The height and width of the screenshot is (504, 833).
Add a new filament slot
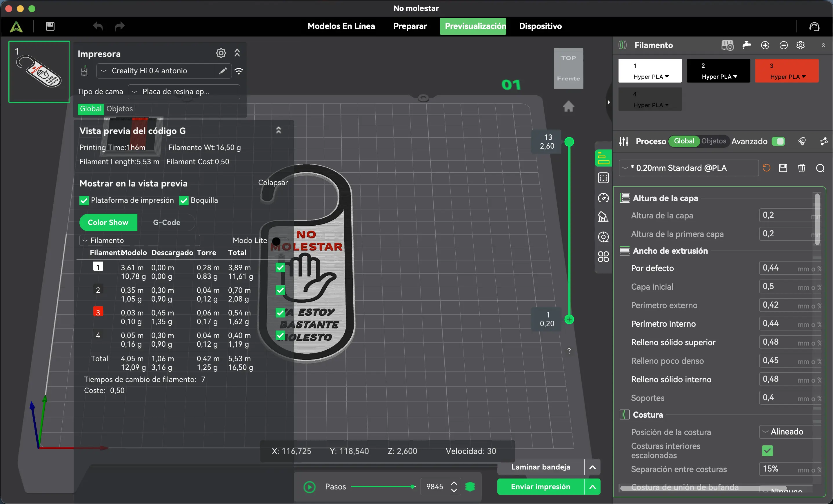[x=765, y=45]
